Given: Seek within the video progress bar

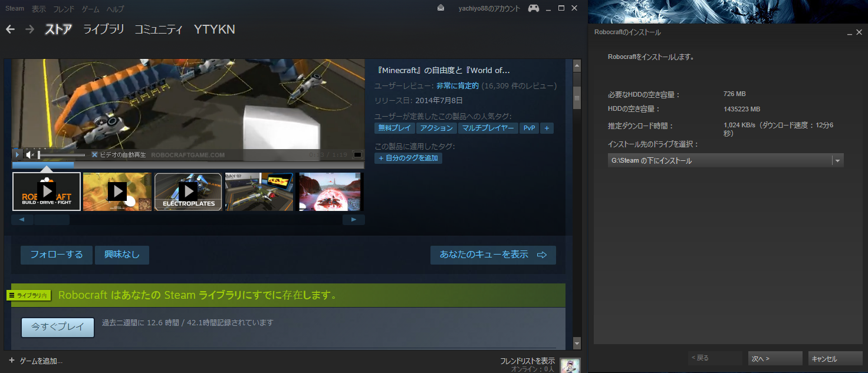Looking at the screenshot, I should [188, 165].
